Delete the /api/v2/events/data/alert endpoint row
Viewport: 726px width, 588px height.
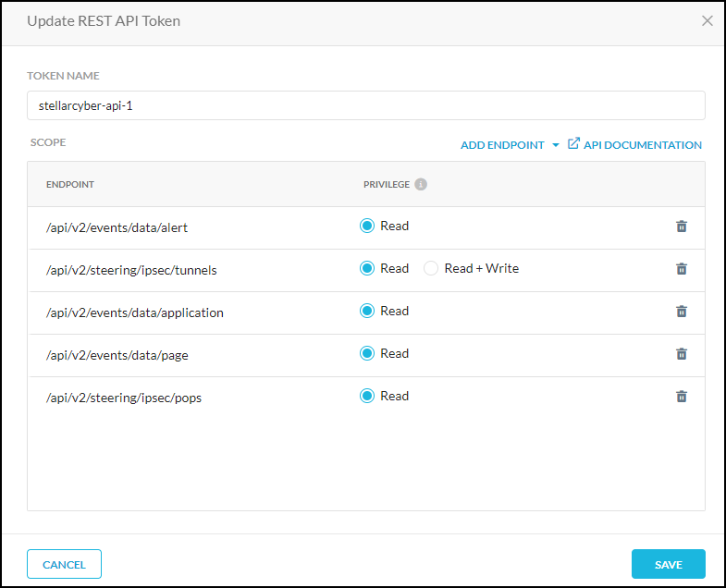[x=682, y=227]
